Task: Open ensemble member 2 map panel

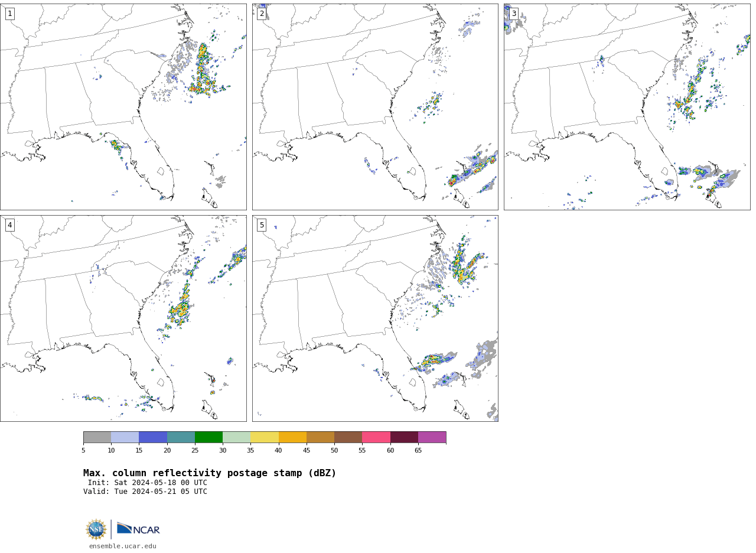Action: click(375, 107)
